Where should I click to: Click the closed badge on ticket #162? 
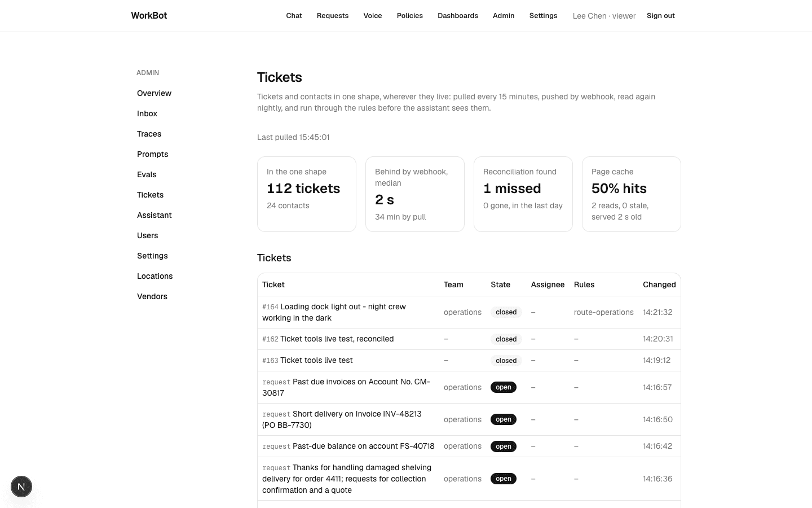pos(506,339)
